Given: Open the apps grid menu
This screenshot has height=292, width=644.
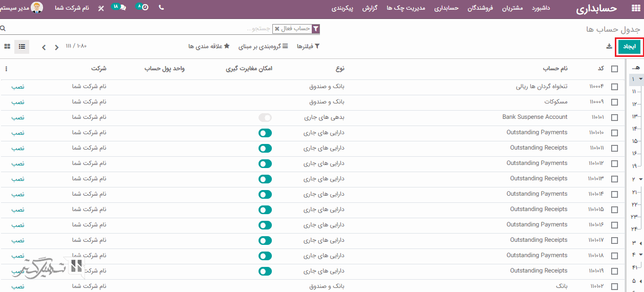Looking at the screenshot, I should pyautogui.click(x=635, y=8).
